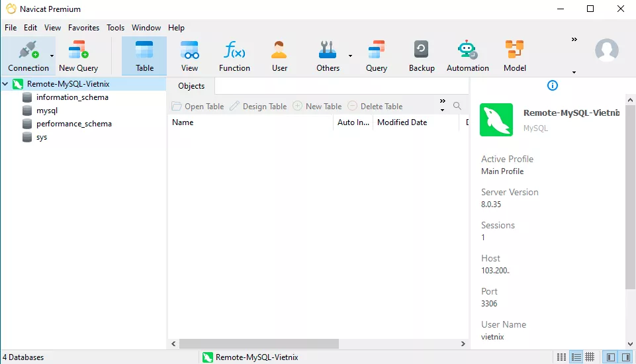Show more object toolbar actions chevron
Viewport: 636px width, 364px height.
443,101
